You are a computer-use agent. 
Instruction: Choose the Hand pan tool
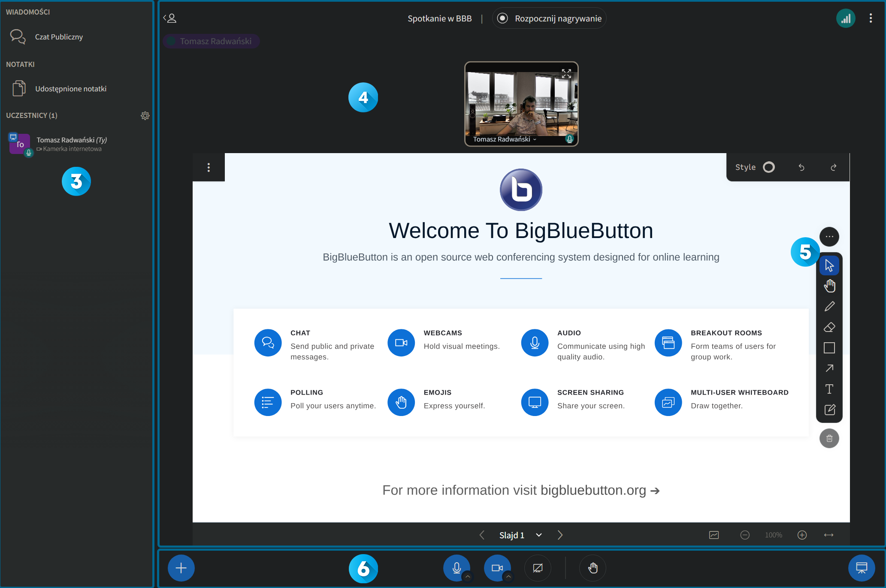[829, 286]
